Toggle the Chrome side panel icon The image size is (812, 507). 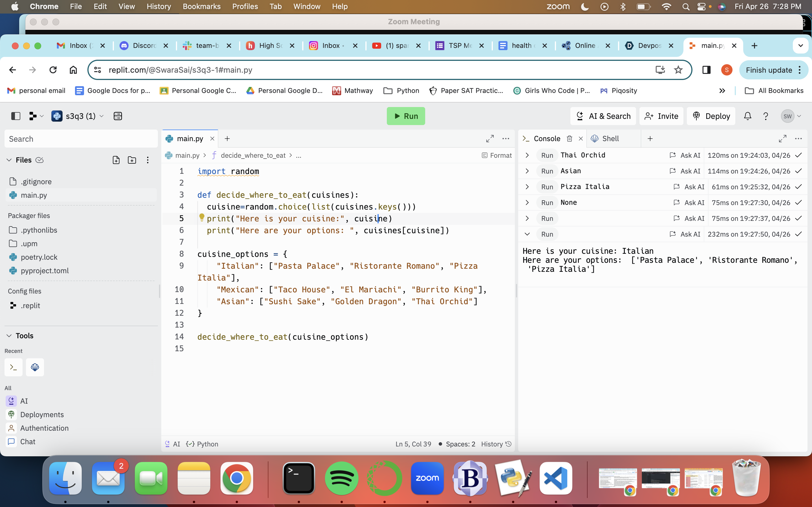(706, 70)
